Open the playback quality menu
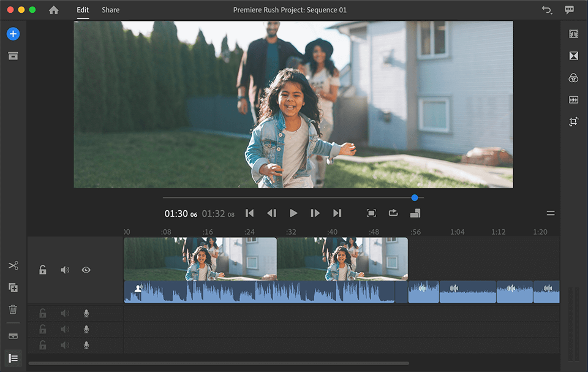 pos(416,213)
